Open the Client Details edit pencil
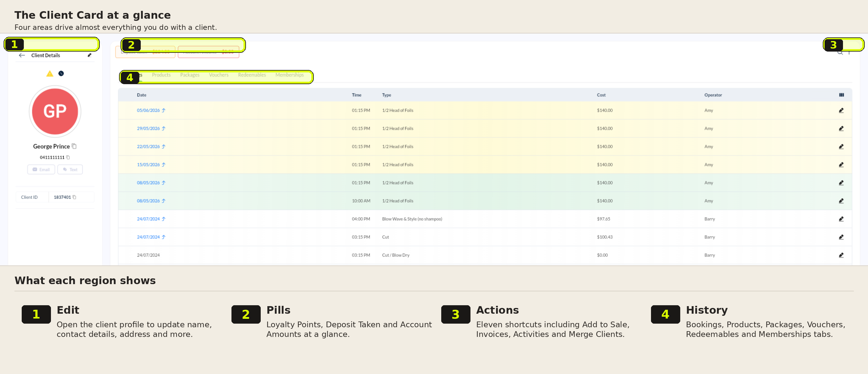The width and height of the screenshot is (868, 374). 90,55
